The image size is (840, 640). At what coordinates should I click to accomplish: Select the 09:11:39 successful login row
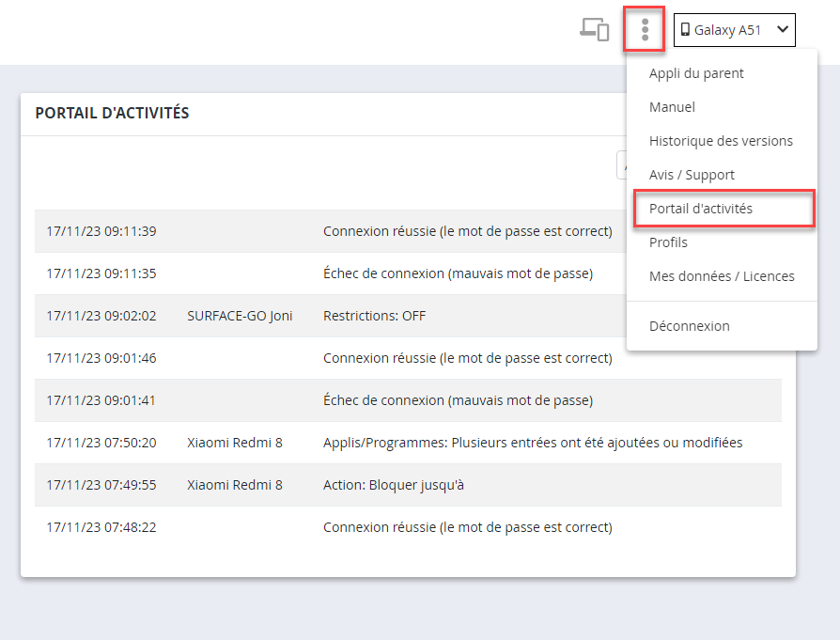[329, 231]
